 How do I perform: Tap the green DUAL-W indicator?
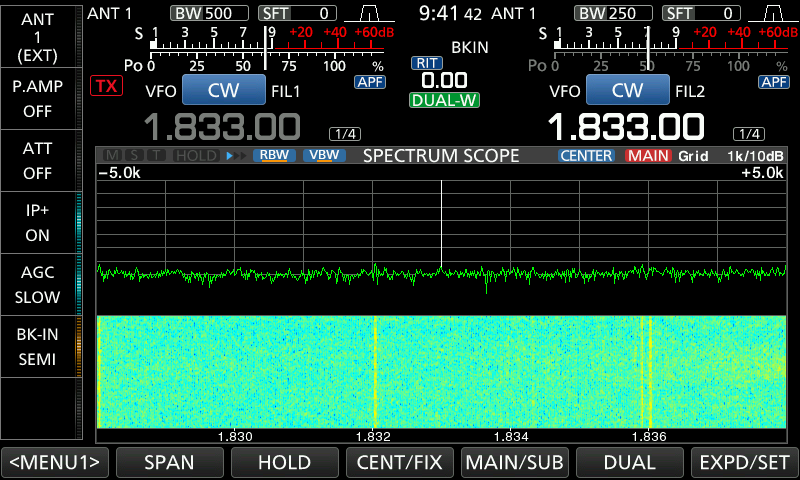[x=444, y=100]
